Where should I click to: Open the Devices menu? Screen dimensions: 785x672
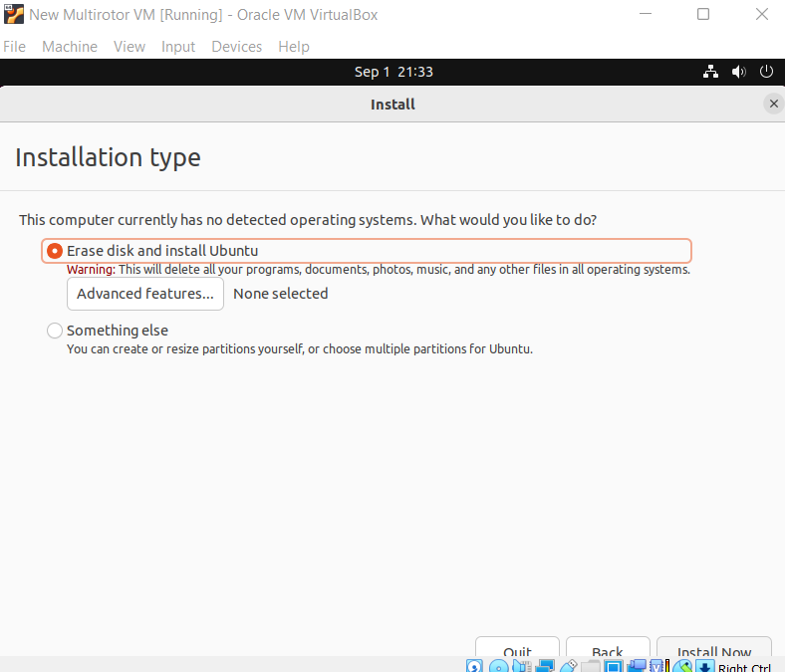click(237, 47)
